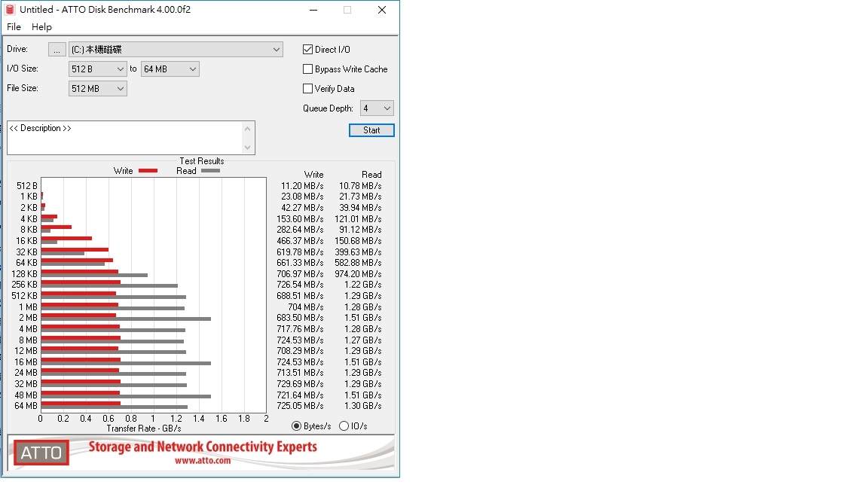This screenshot has width=868, height=488.
Task: Click the 2 KB read value 39.94 MB/s
Action: [x=360, y=208]
